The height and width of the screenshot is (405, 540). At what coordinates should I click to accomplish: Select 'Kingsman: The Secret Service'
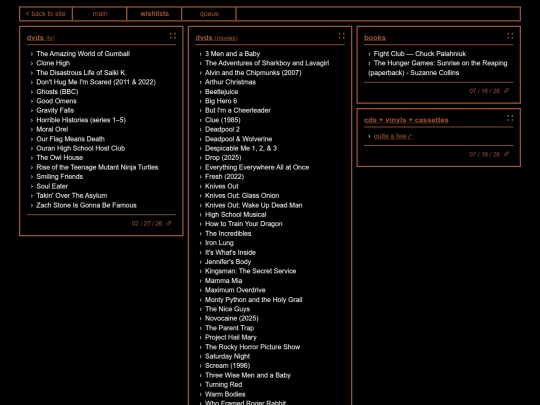(250, 271)
